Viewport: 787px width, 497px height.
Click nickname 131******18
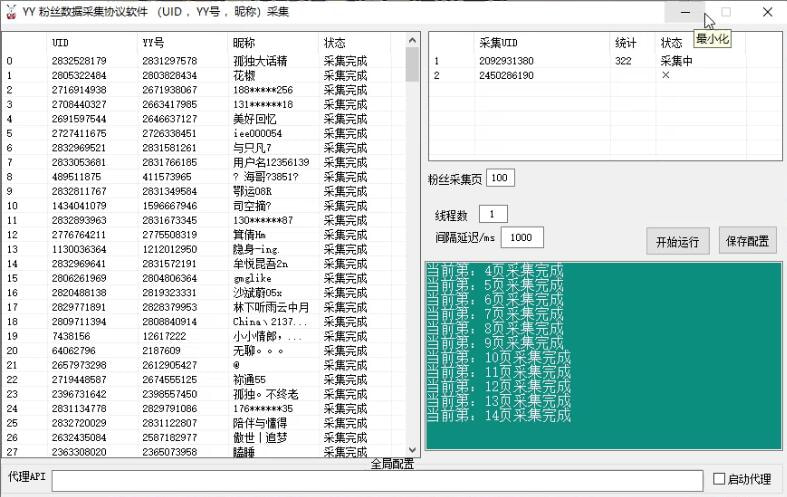263,104
